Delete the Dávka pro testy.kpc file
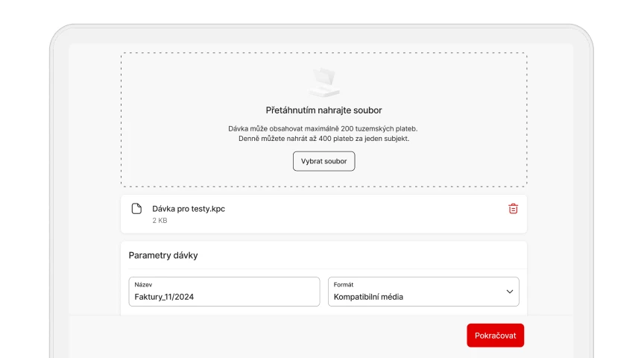Image resolution: width=644 pixels, height=358 pixels. (513, 209)
